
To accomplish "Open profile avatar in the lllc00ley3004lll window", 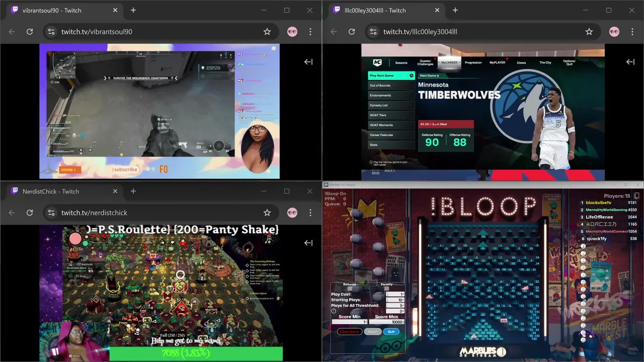I will pyautogui.click(x=614, y=32).
